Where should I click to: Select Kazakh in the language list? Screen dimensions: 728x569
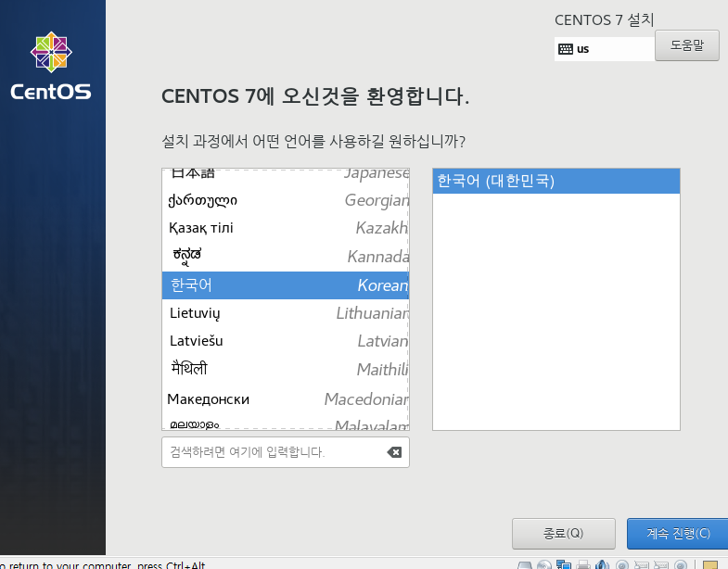[286, 228]
